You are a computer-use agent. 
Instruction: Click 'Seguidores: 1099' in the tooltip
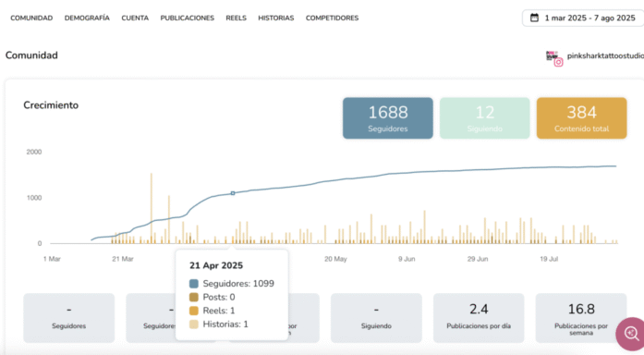click(238, 284)
